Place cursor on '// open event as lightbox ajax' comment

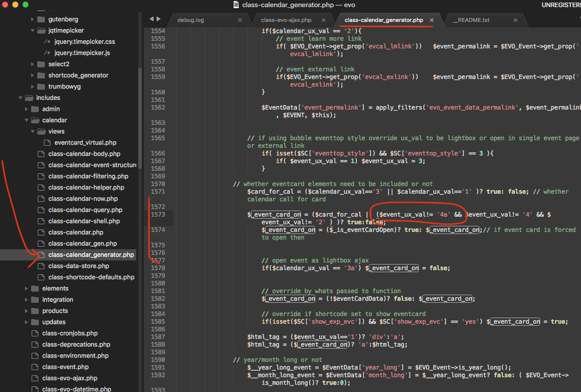(x=315, y=260)
